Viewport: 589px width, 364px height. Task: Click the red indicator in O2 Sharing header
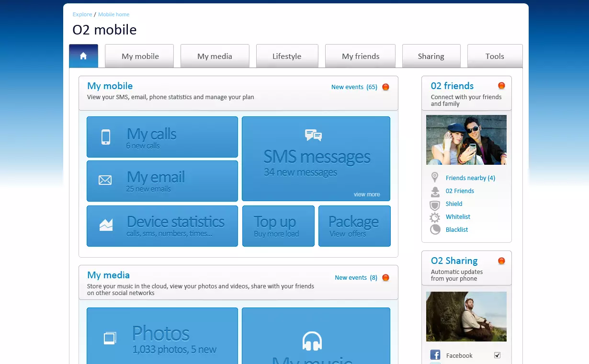[501, 261]
